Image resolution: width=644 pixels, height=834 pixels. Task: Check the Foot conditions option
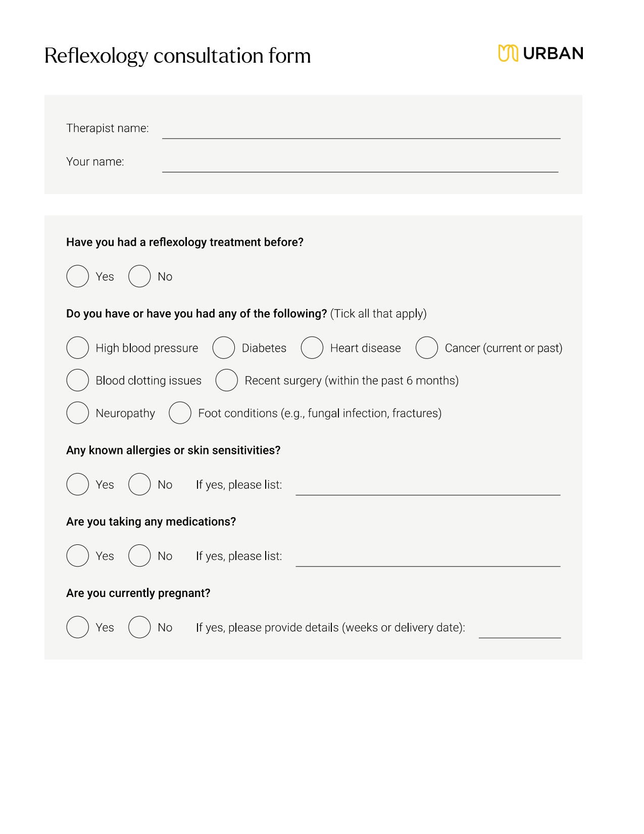(180, 413)
